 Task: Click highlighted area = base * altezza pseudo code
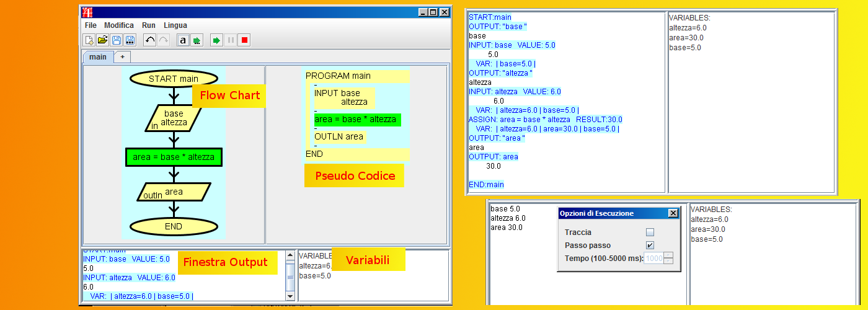pos(357,119)
